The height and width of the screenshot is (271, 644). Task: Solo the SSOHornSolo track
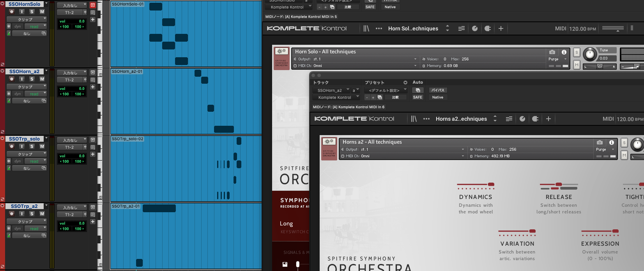(32, 12)
